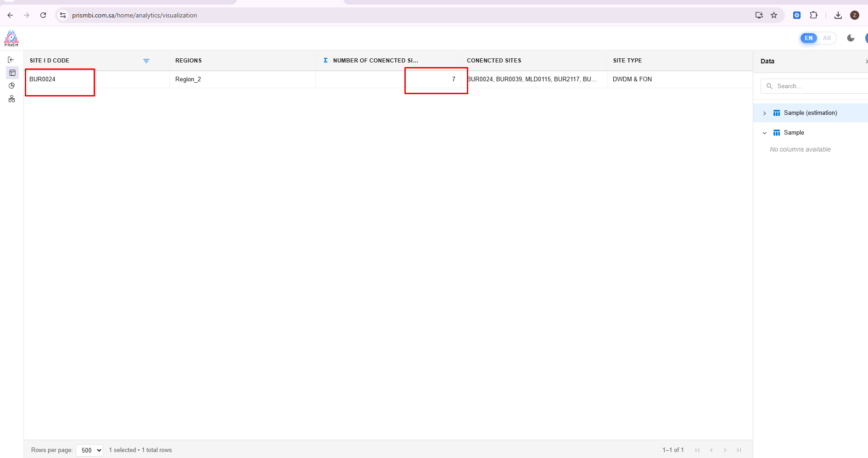Select the BUR0024 row cell
The height and width of the screenshot is (458, 868).
(x=43, y=79)
